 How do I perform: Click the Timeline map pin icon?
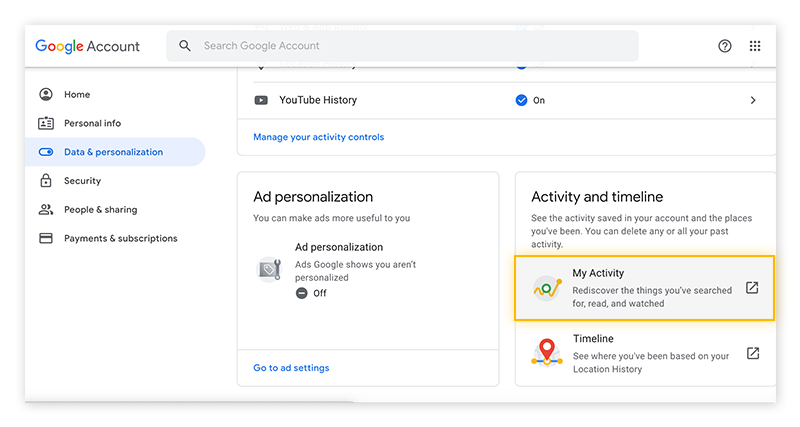point(546,354)
